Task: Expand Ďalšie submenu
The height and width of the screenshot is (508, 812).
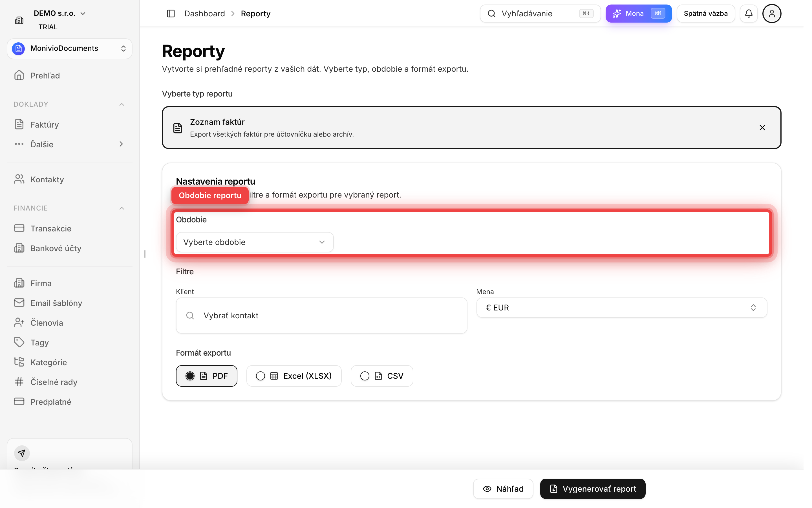Action: tap(69, 144)
